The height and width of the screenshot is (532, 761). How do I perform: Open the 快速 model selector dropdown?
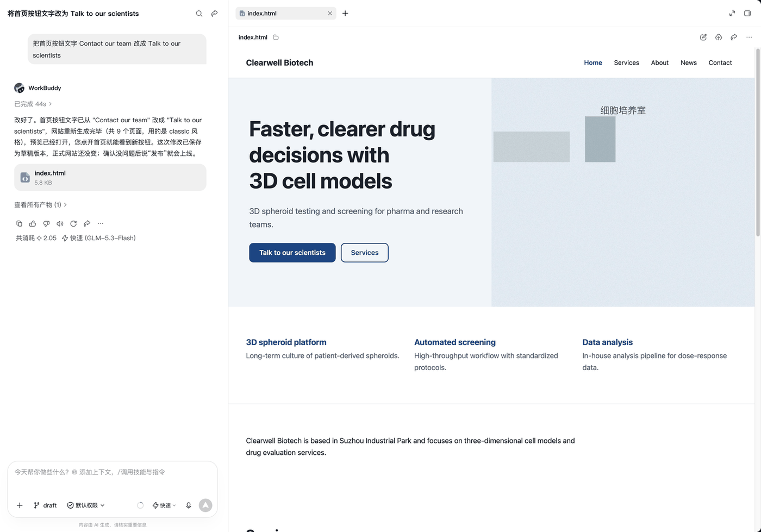pyautogui.click(x=164, y=505)
